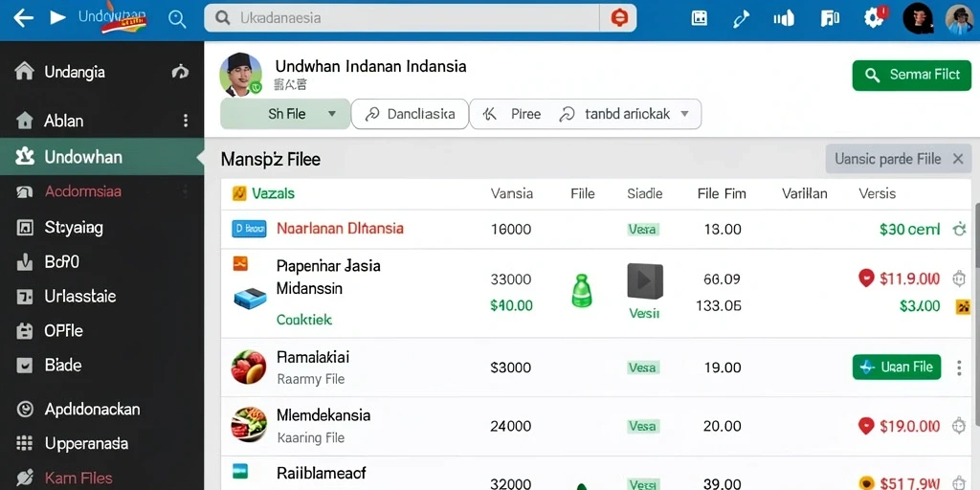Click the green Semar Filct button

[912, 75]
